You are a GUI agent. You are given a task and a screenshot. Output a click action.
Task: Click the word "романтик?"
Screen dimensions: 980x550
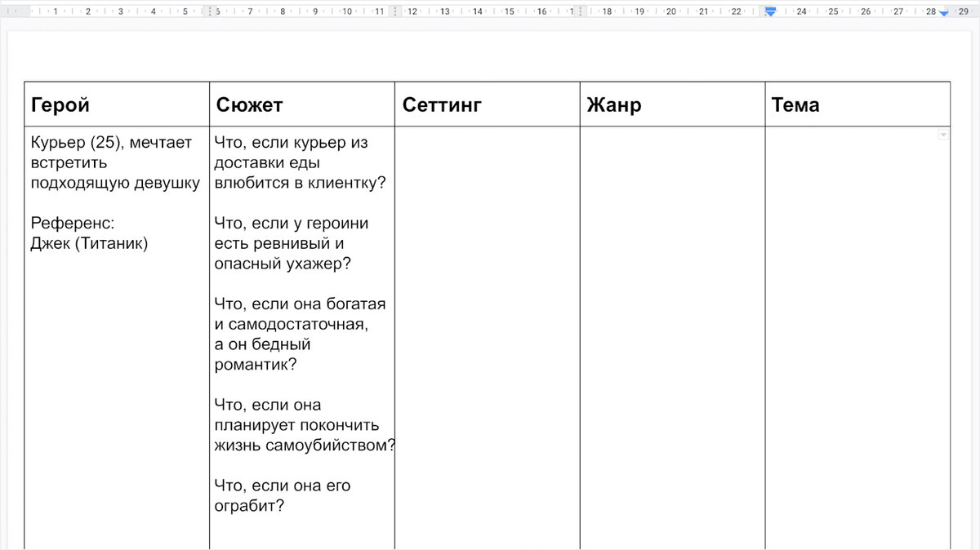tap(256, 364)
